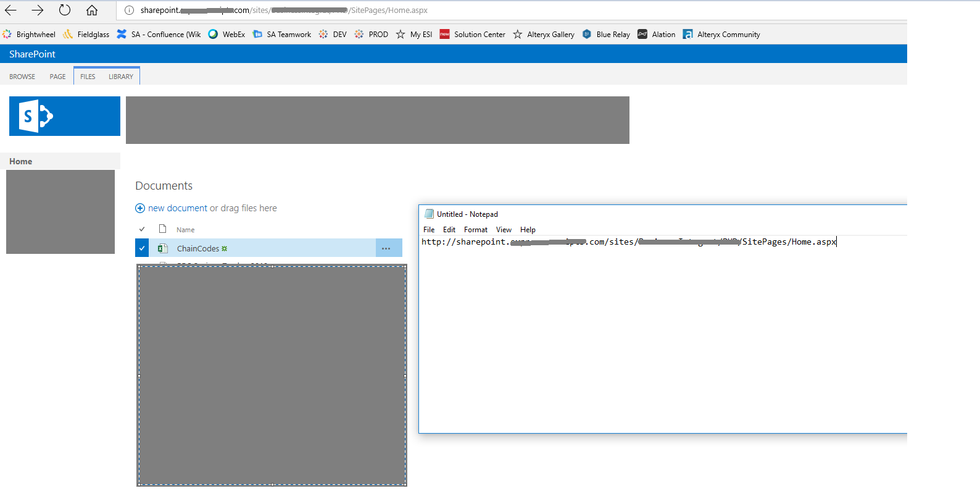Click the SharePoint site logo
The height and width of the screenshot is (496, 980).
pyautogui.click(x=65, y=116)
